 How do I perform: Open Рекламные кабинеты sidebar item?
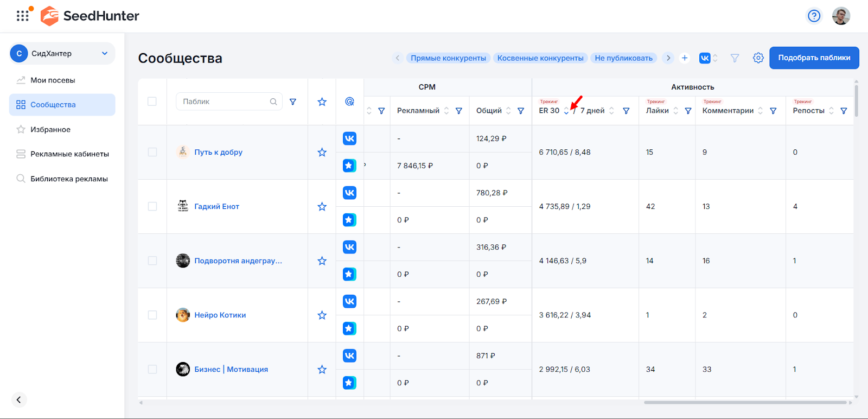[x=69, y=154]
